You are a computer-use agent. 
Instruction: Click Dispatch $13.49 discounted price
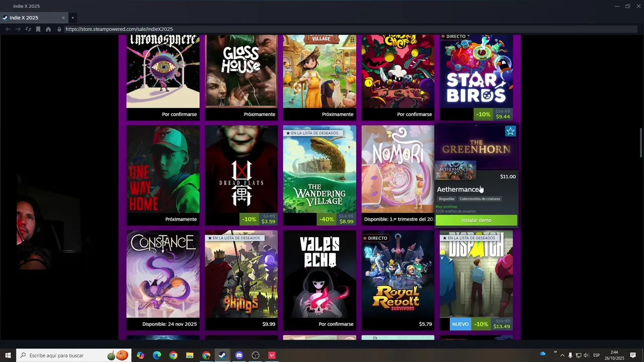(502, 326)
